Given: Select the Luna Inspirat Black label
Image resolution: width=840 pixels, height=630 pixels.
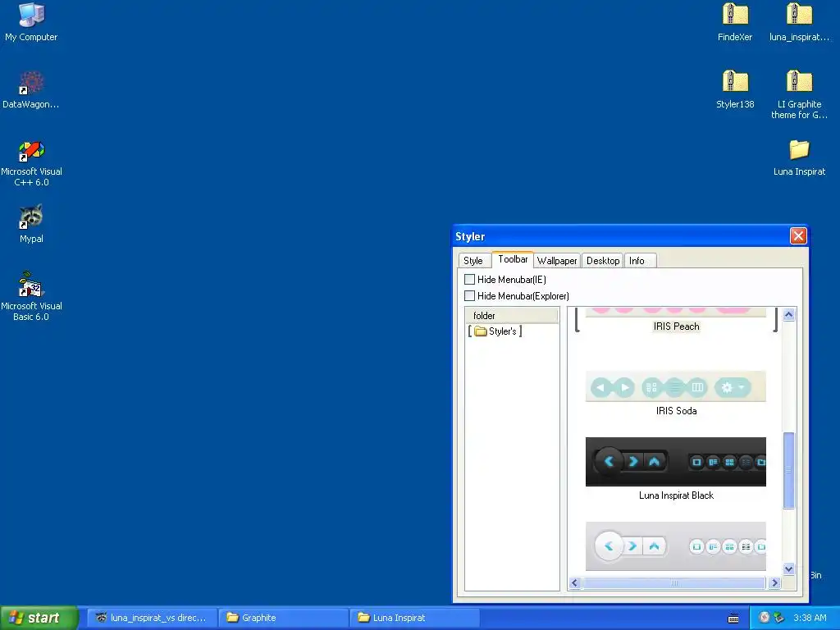Looking at the screenshot, I should click(676, 495).
